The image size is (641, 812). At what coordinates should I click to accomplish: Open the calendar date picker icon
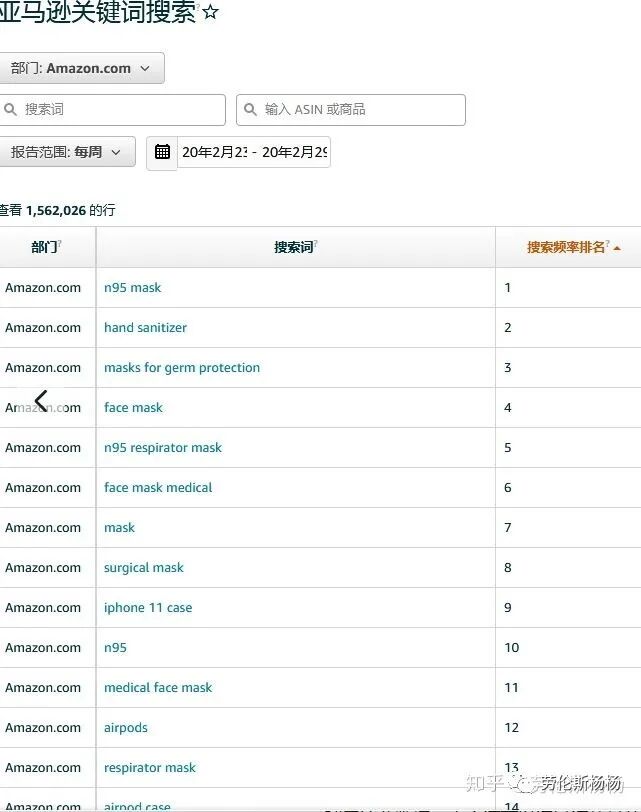click(162, 152)
